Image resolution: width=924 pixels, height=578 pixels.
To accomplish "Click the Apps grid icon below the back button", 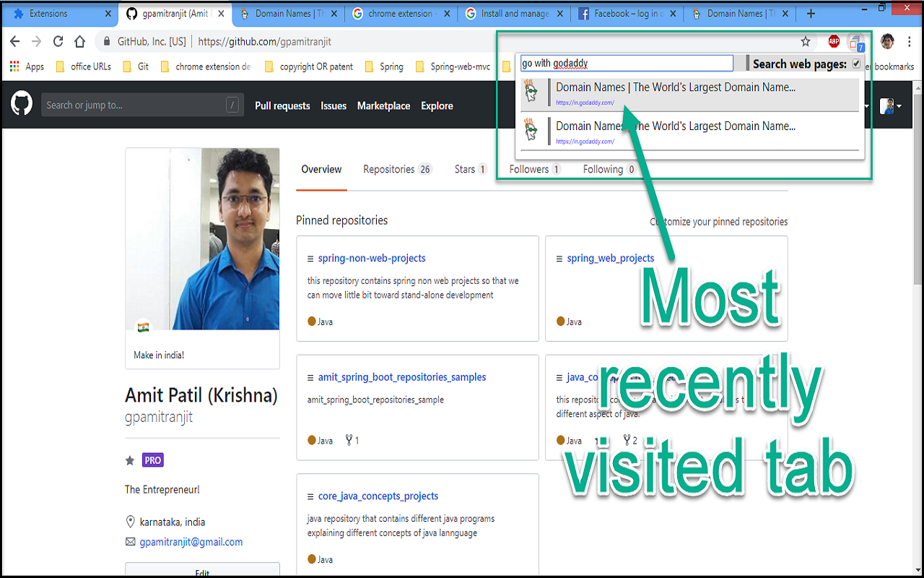I will click(x=14, y=66).
